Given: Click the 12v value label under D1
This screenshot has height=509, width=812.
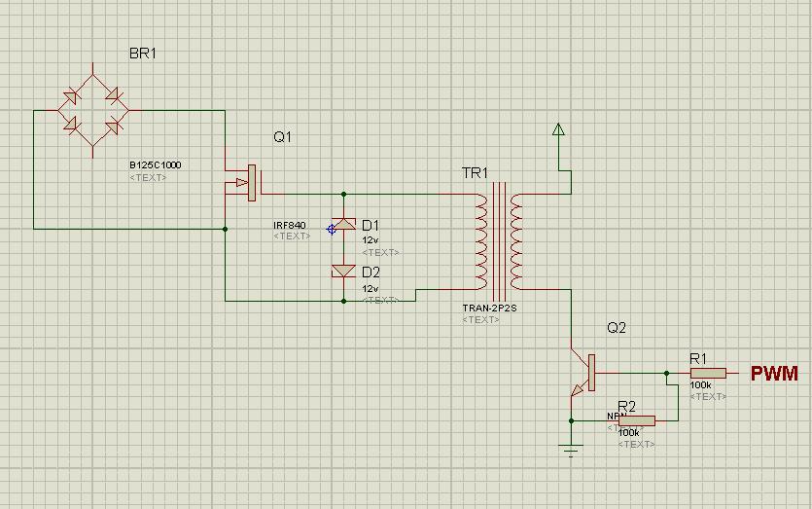Looking at the screenshot, I should (x=371, y=240).
